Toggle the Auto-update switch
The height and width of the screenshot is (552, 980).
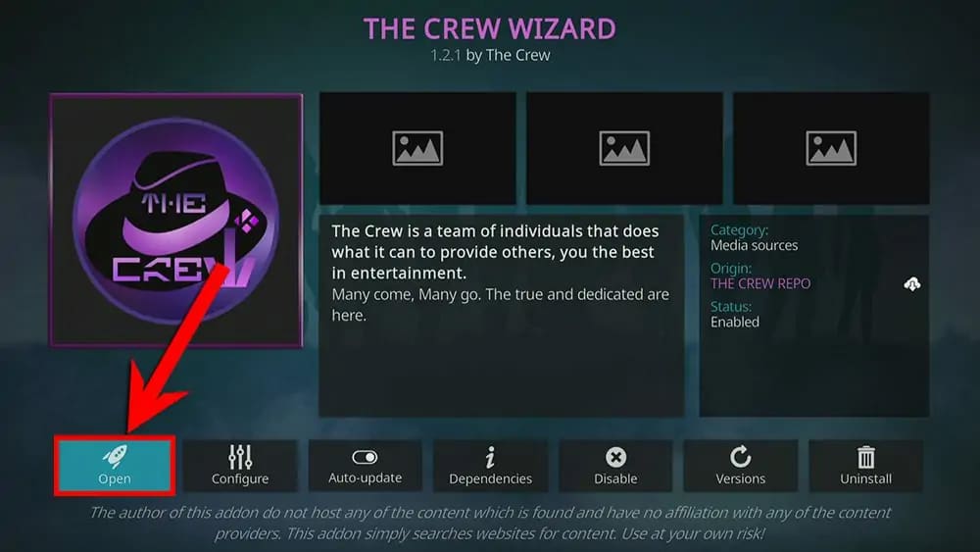(x=365, y=457)
